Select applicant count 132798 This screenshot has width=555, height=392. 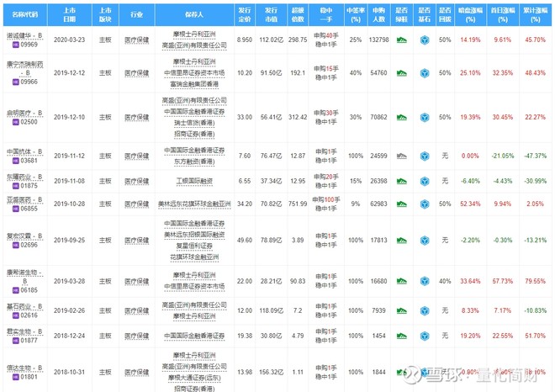[378, 40]
